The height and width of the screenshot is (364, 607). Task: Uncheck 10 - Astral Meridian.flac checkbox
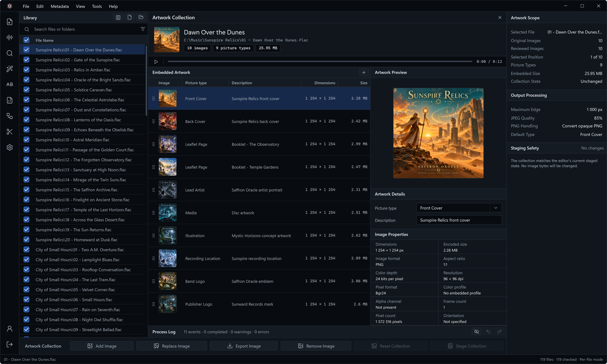[26, 140]
